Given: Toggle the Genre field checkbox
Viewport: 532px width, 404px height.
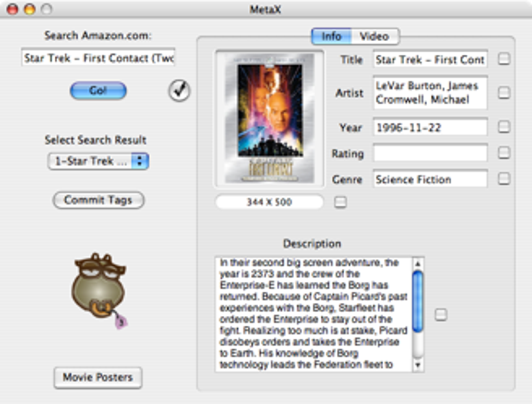Looking at the screenshot, I should [x=504, y=179].
